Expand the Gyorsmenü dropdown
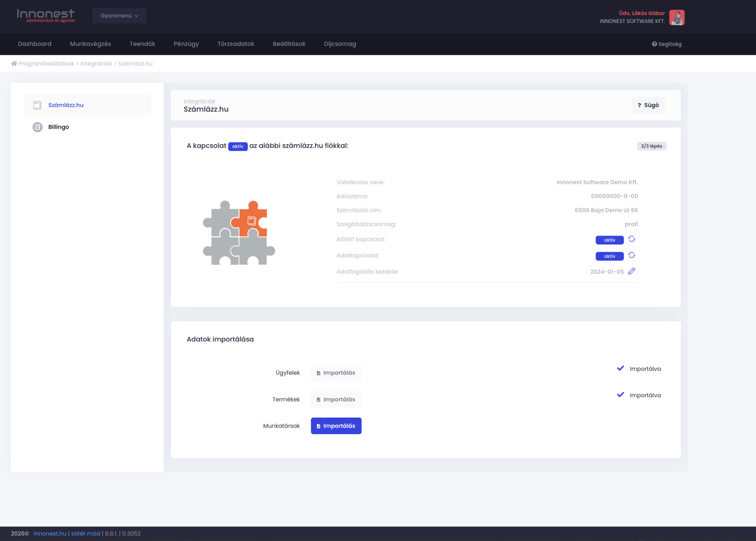 (x=119, y=16)
